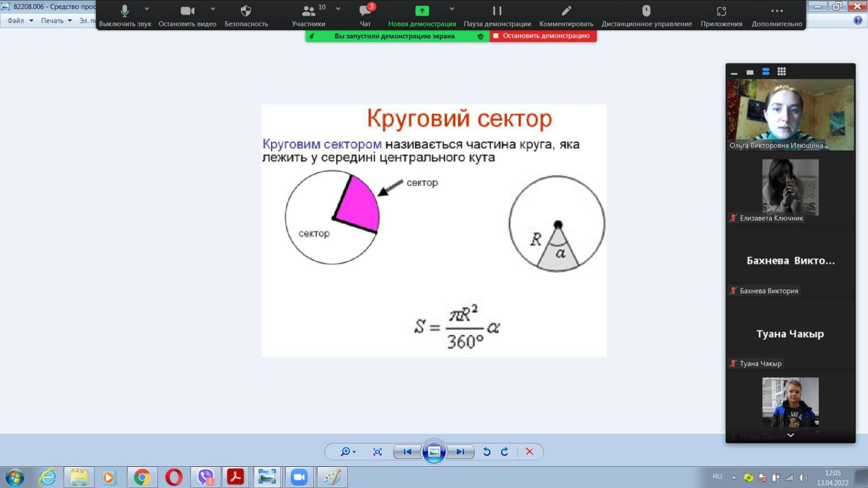
Task: Open the Opera browser from the taskbar
Action: pyautogui.click(x=174, y=477)
